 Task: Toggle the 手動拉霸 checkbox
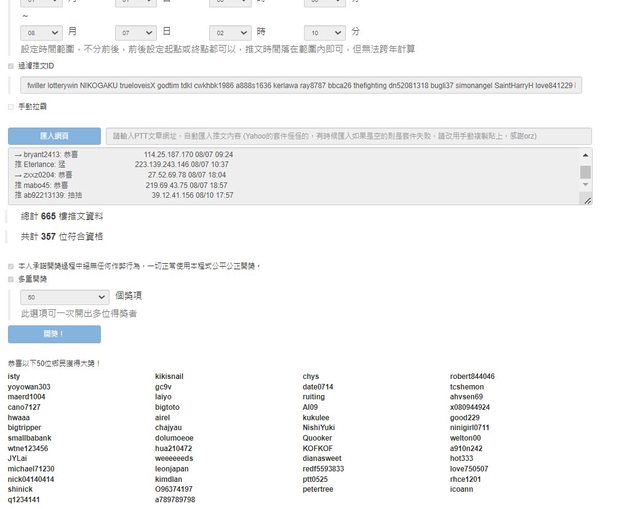point(11,105)
